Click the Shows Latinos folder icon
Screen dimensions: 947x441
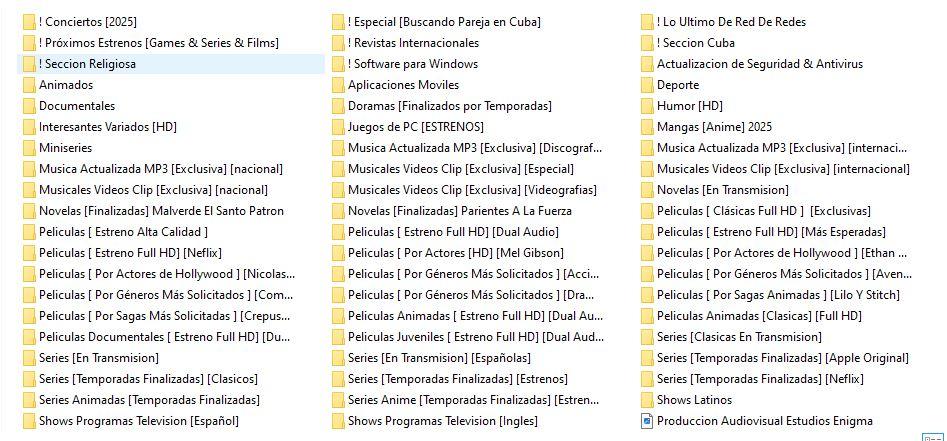(647, 400)
